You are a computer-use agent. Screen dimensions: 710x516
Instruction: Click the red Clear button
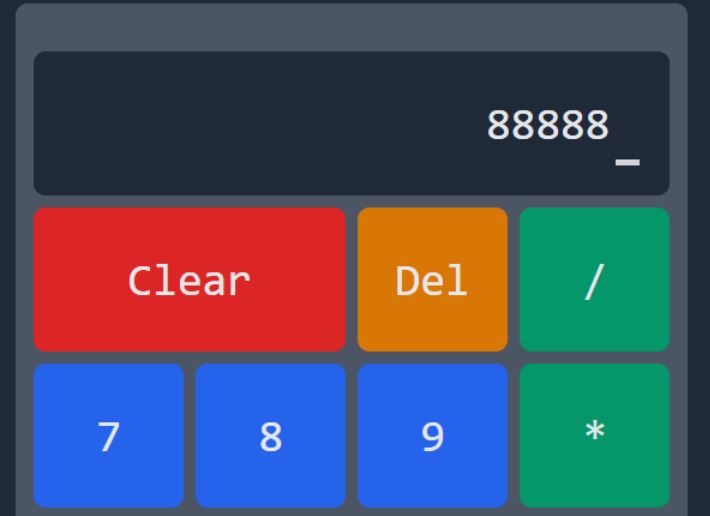(190, 279)
